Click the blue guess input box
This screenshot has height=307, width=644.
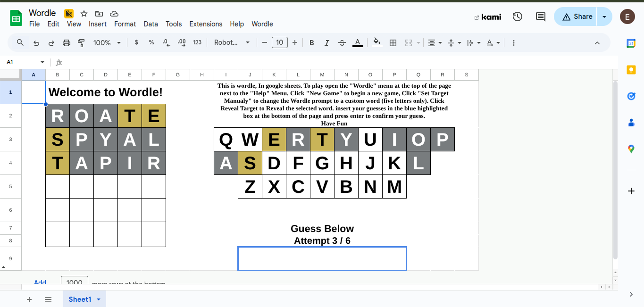coord(322,258)
